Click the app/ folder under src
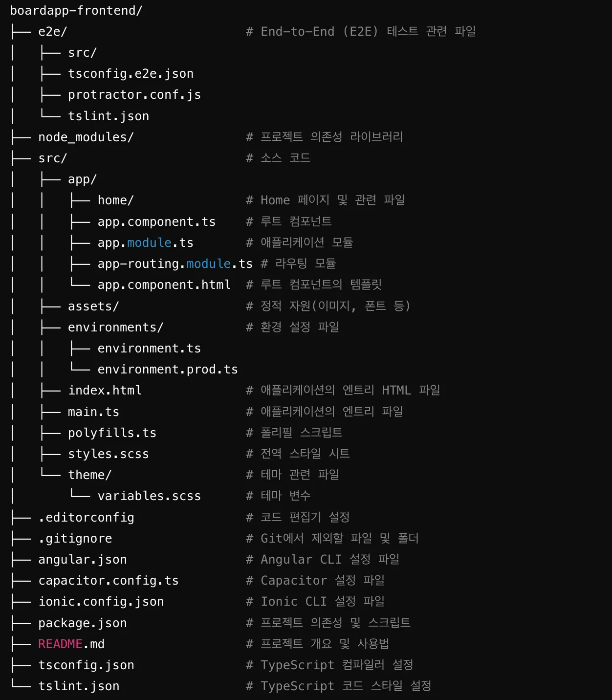The width and height of the screenshot is (612, 700). tap(82, 179)
